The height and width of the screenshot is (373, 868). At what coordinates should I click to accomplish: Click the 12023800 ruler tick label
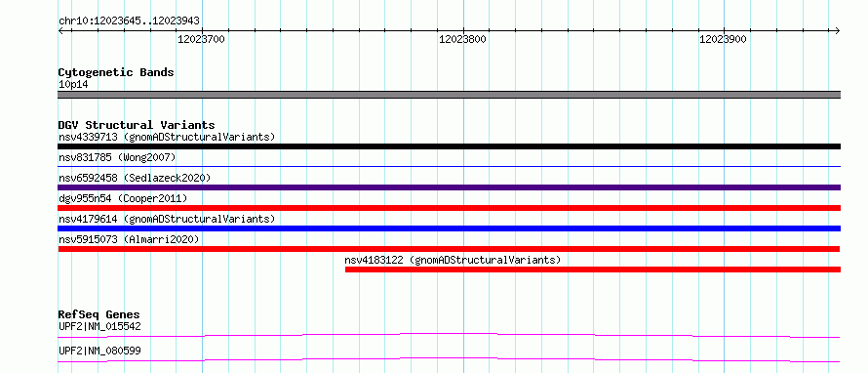(x=463, y=39)
